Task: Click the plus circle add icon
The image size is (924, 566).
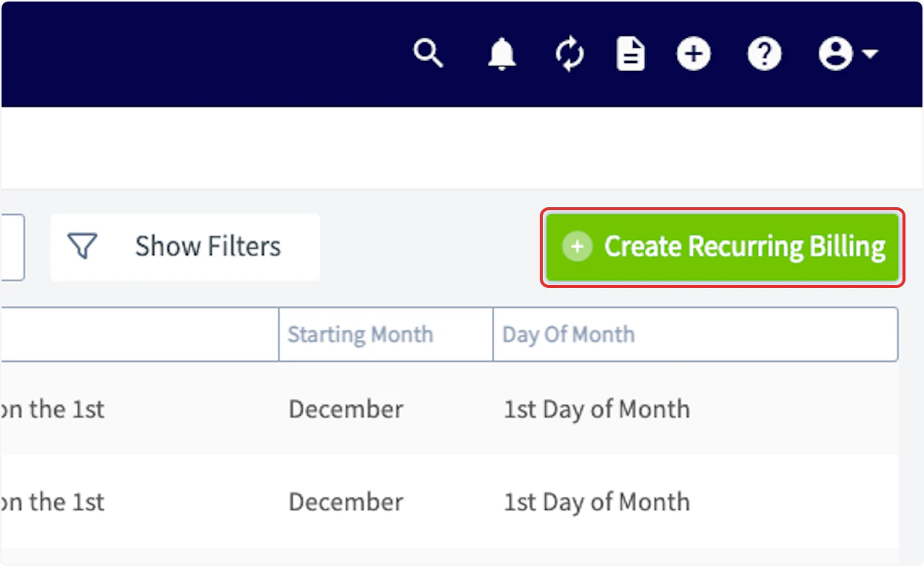Action: 694,54
